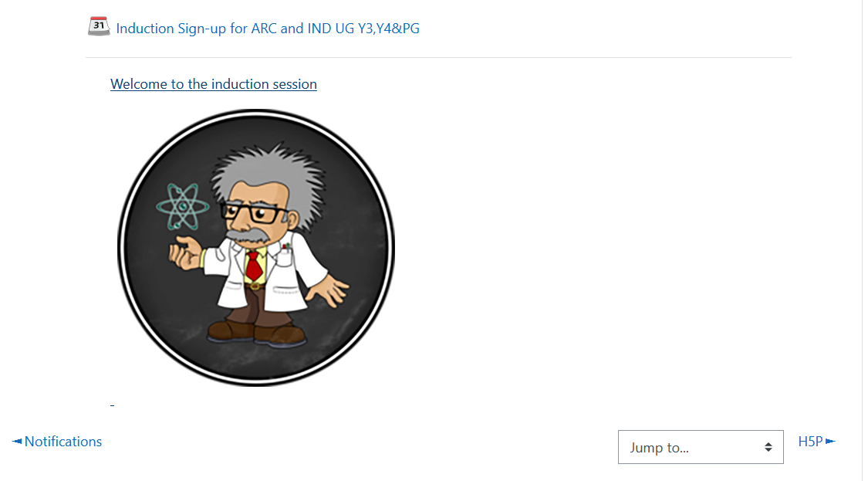Click the right arrow beside H5P
Image resolution: width=868 pixels, height=481 pixels.
pos(830,442)
